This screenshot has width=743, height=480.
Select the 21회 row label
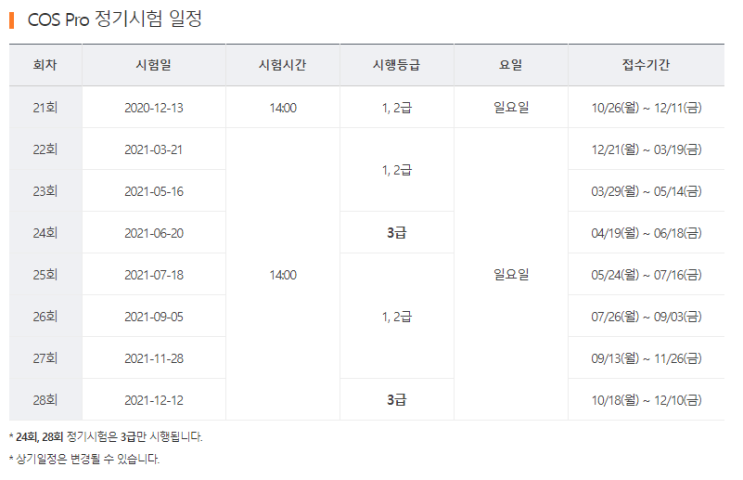coord(45,108)
